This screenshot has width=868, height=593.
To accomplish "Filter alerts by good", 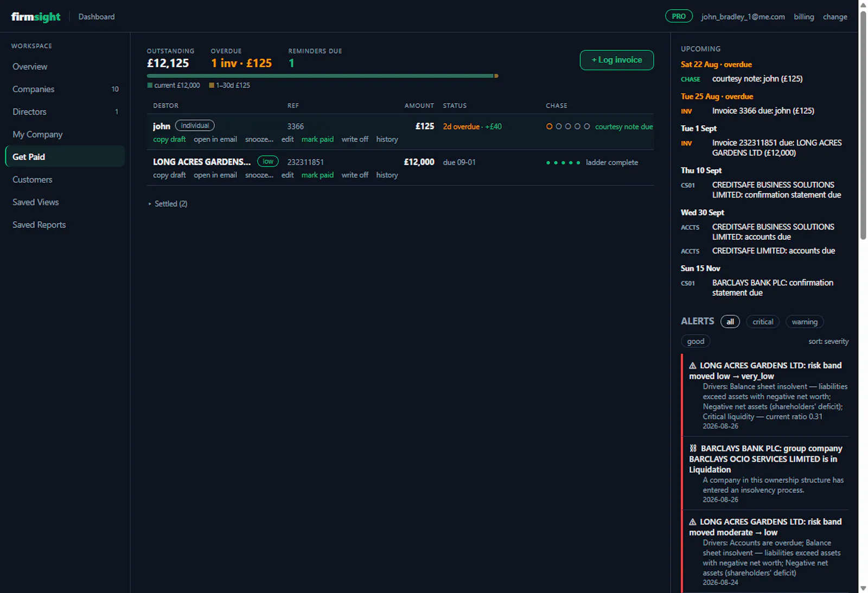I will [x=695, y=341].
